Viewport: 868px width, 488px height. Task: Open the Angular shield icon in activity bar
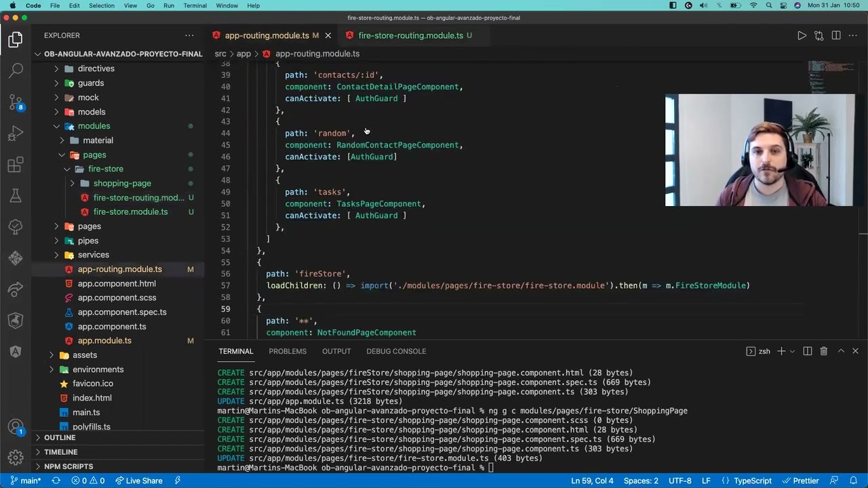tap(16, 352)
